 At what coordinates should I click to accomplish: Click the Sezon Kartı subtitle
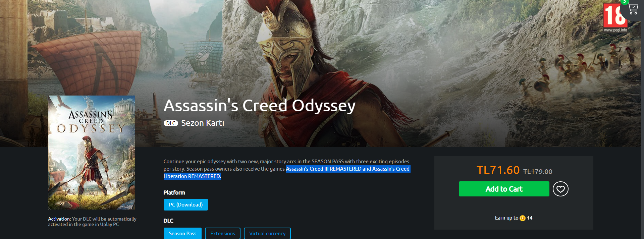[x=203, y=123]
